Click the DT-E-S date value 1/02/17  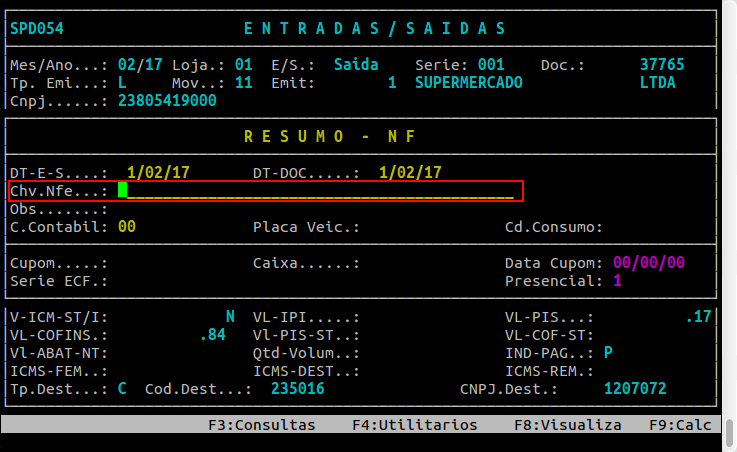coord(158,172)
